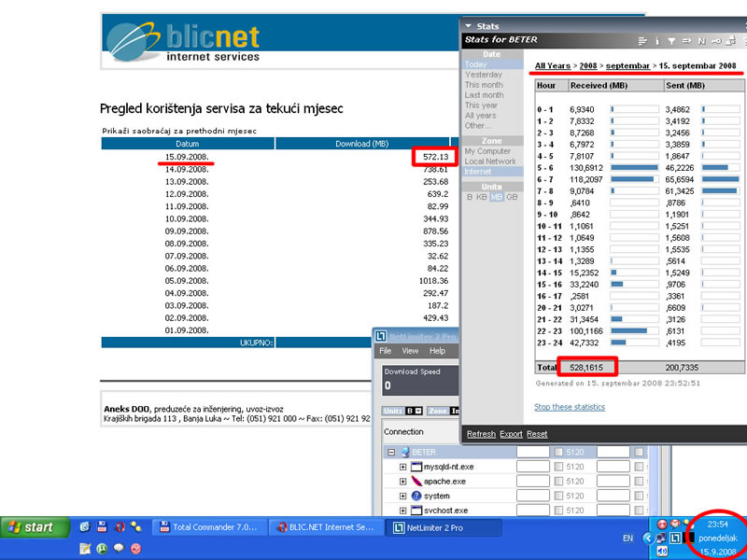Click the apache.exe feather icon
The height and width of the screenshot is (560, 747).
pyautogui.click(x=416, y=481)
